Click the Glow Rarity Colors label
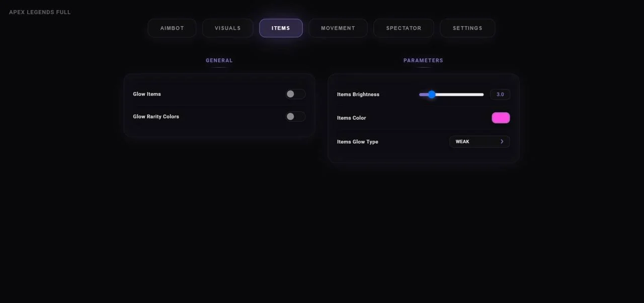Image resolution: width=644 pixels, height=303 pixels. 156,117
